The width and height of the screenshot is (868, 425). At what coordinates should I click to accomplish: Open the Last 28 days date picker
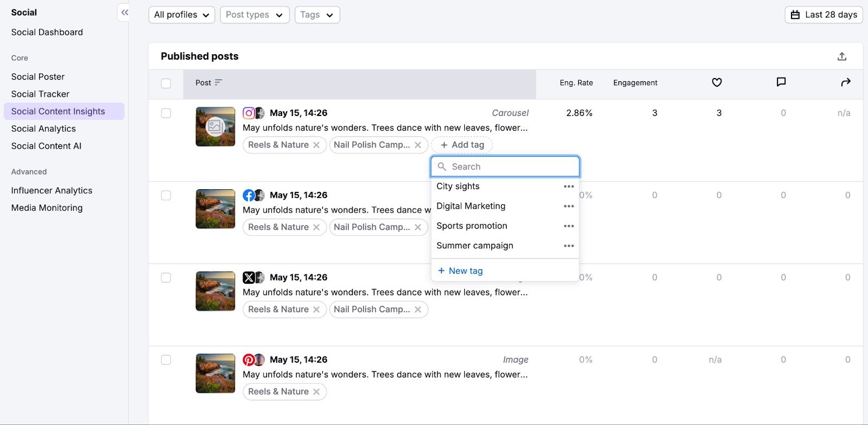824,15
